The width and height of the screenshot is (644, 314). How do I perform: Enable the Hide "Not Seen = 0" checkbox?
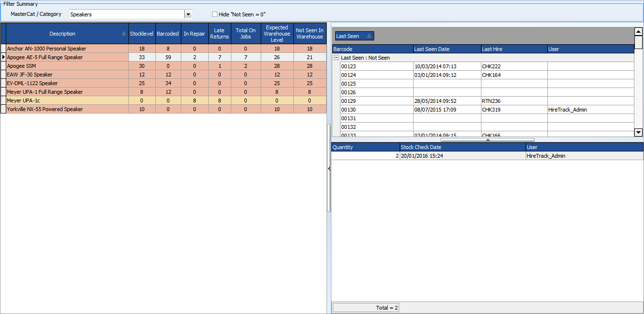[x=215, y=14]
